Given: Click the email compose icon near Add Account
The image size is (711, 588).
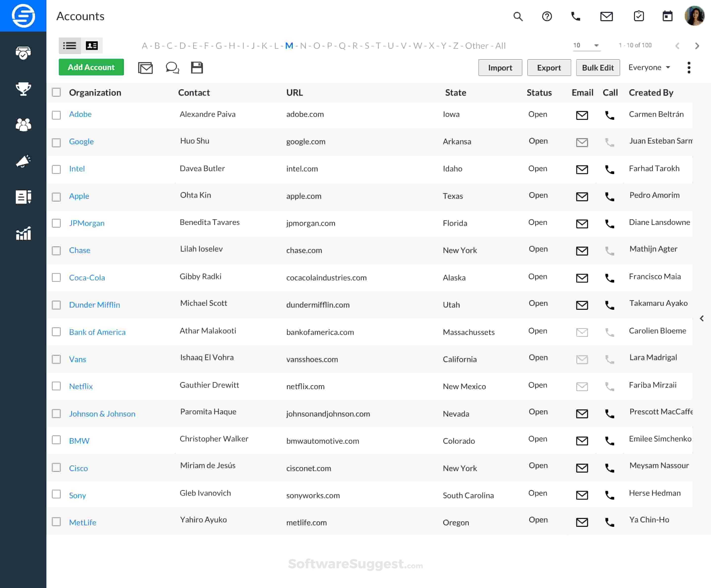Looking at the screenshot, I should [x=145, y=68].
